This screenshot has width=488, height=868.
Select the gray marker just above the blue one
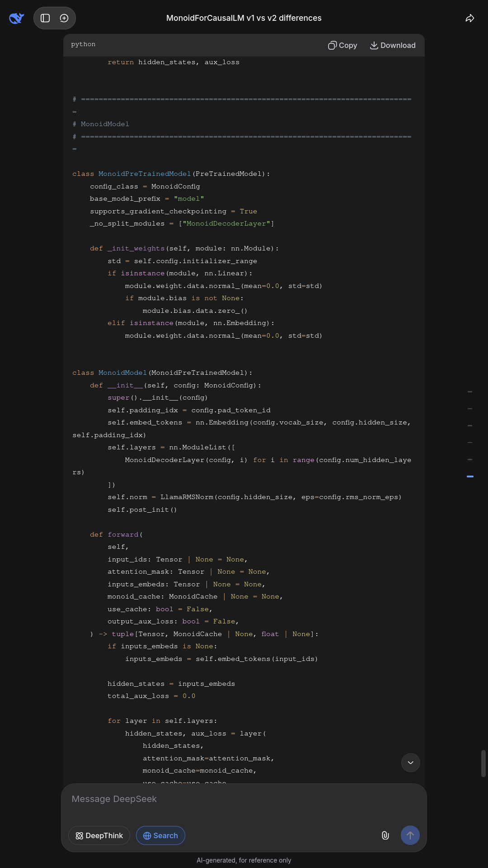pyautogui.click(x=470, y=459)
